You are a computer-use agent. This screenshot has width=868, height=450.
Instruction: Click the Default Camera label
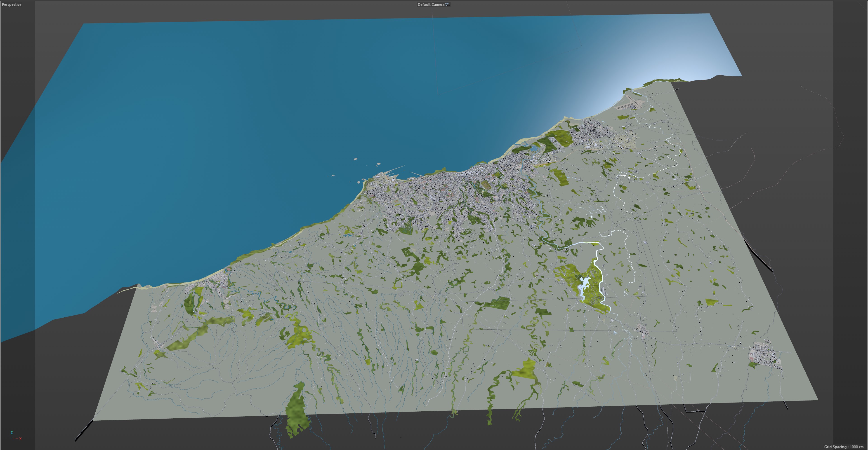pos(431,4)
